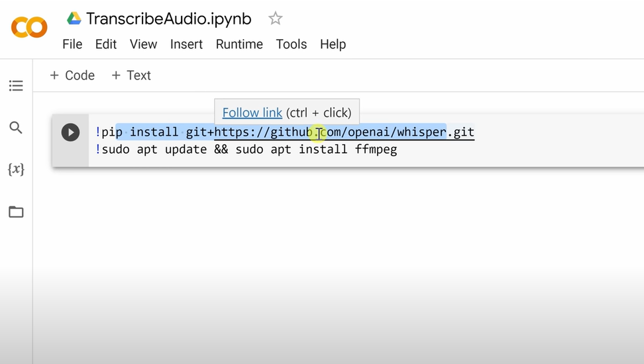Image resolution: width=644 pixels, height=364 pixels.
Task: Open the Edit menu
Action: tap(106, 44)
